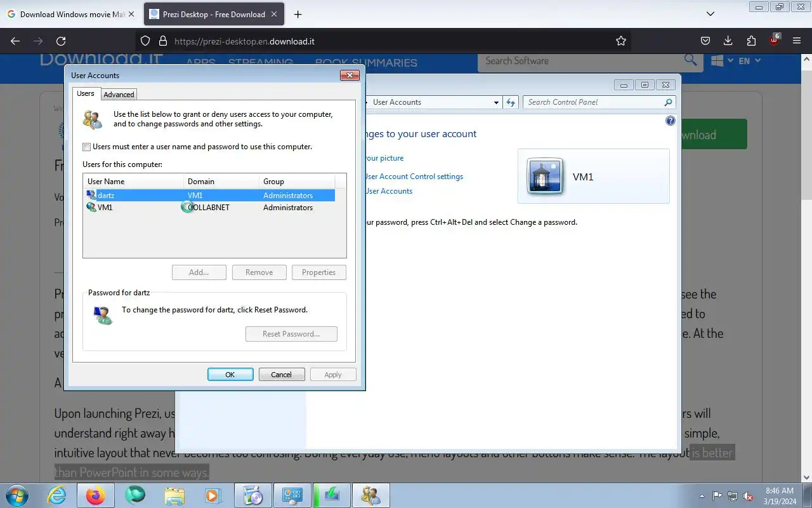Click the VM1 account picture in Control Panel
This screenshot has height=508, width=812.
click(x=546, y=176)
